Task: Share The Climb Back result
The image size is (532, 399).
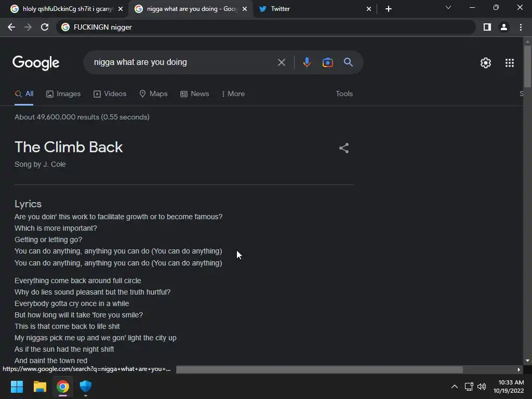Action: coord(344,148)
